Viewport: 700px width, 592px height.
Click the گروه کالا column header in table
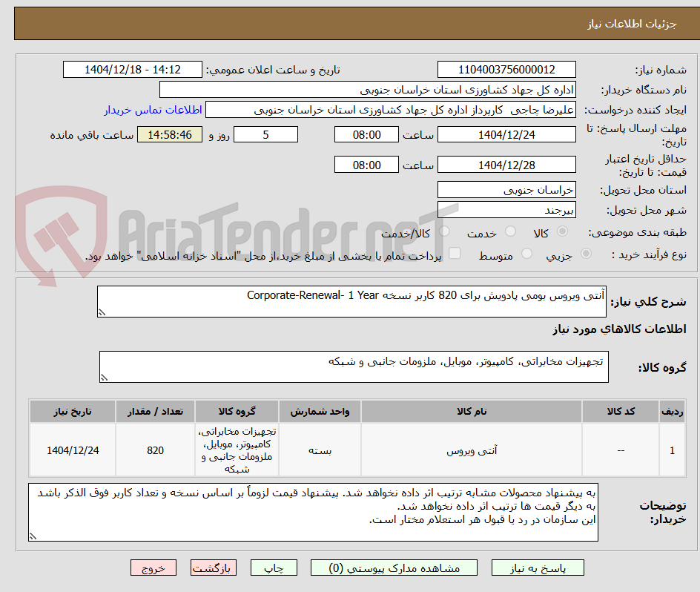point(237,412)
